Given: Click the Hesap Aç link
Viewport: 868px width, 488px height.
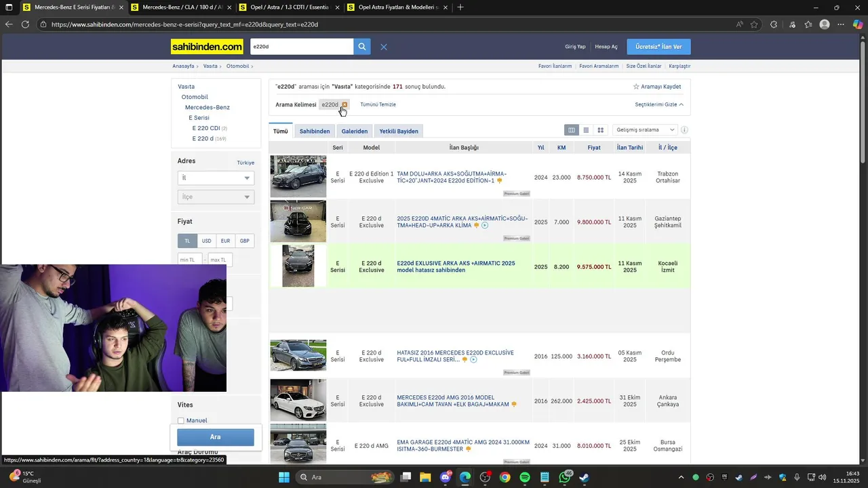Looking at the screenshot, I should (x=606, y=47).
